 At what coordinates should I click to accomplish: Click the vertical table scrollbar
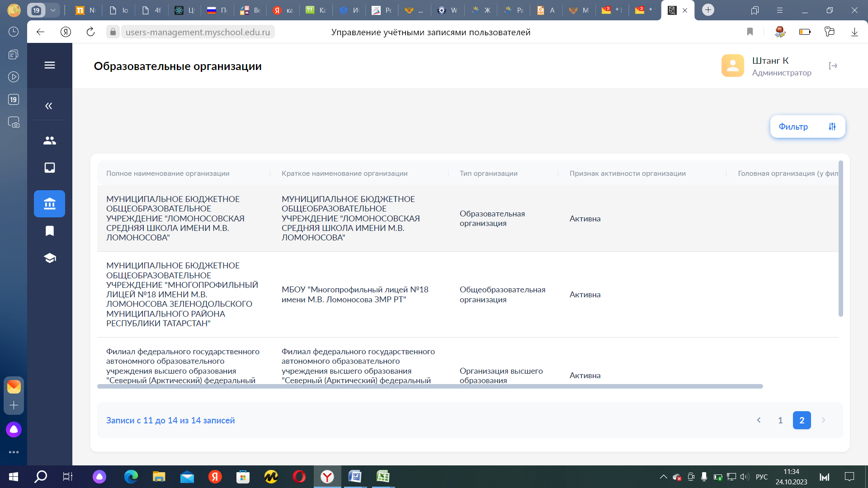pos(841,239)
